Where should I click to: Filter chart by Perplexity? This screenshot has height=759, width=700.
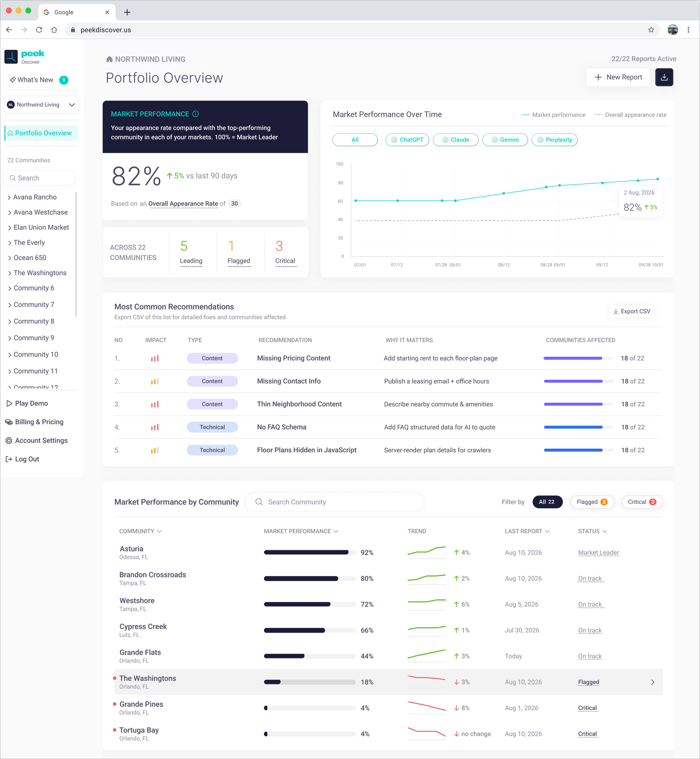[554, 140]
